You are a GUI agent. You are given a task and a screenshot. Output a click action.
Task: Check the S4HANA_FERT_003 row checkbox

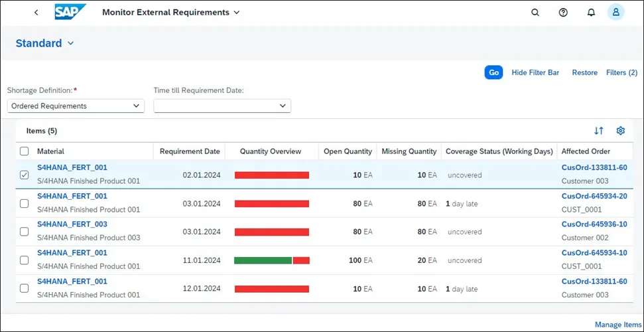[x=25, y=232]
